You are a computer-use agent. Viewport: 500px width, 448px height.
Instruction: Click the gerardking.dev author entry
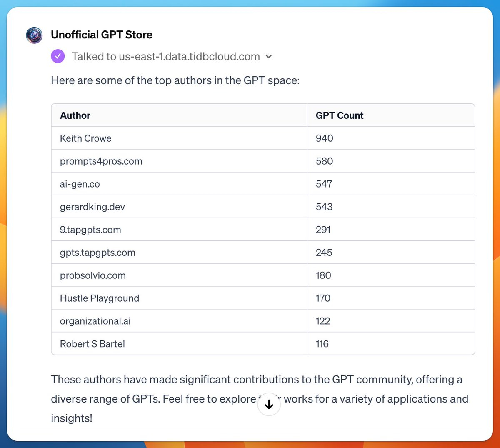92,207
